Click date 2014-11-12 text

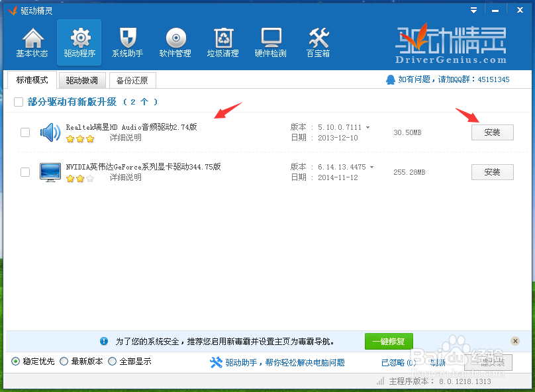[x=338, y=177]
